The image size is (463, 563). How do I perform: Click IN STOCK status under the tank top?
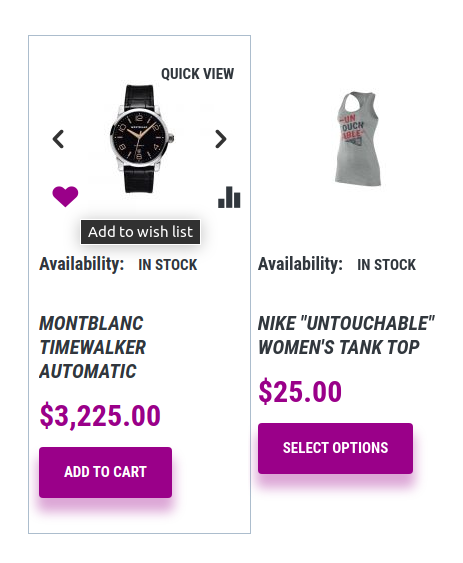(386, 265)
